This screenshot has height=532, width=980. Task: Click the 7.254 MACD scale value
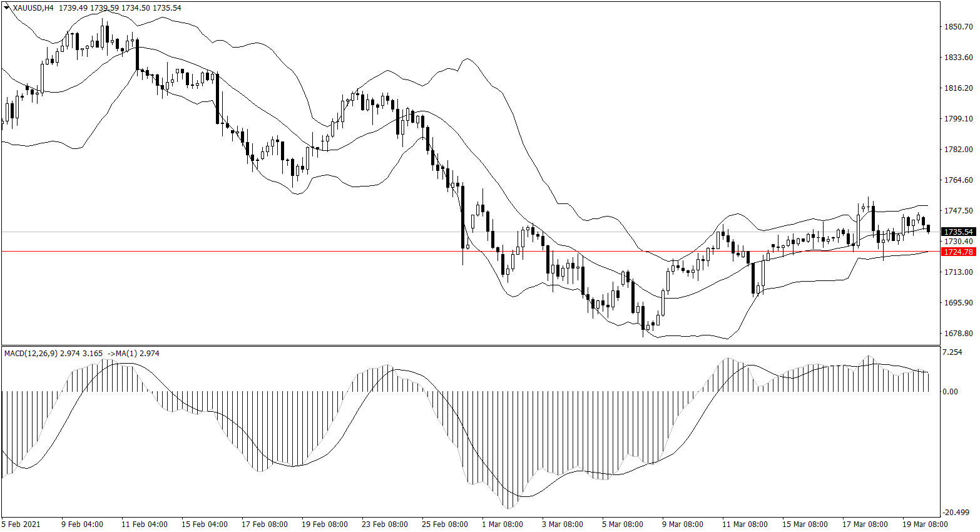952,353
